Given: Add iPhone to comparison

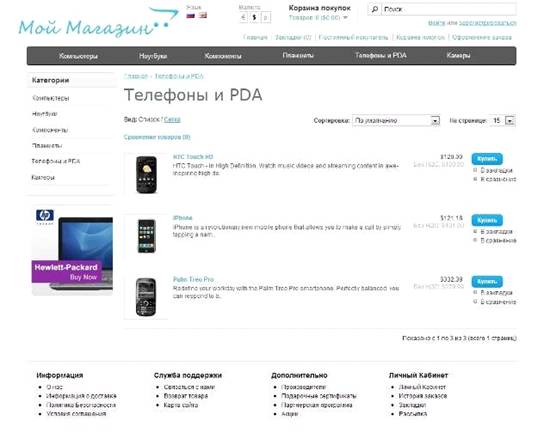Looking at the screenshot, I should click(495, 240).
